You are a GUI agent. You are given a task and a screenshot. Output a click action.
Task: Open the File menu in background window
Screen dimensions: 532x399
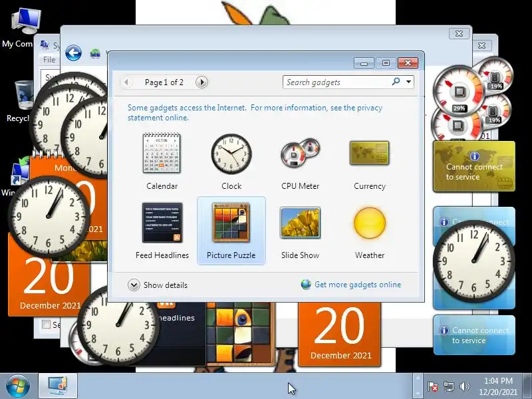pyautogui.click(x=49, y=60)
